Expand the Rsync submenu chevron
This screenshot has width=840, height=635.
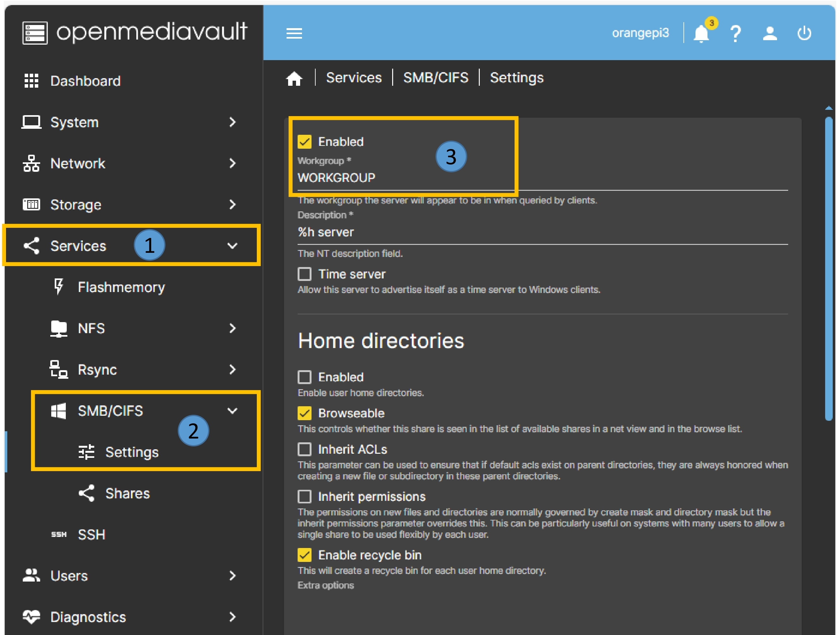pyautogui.click(x=232, y=369)
